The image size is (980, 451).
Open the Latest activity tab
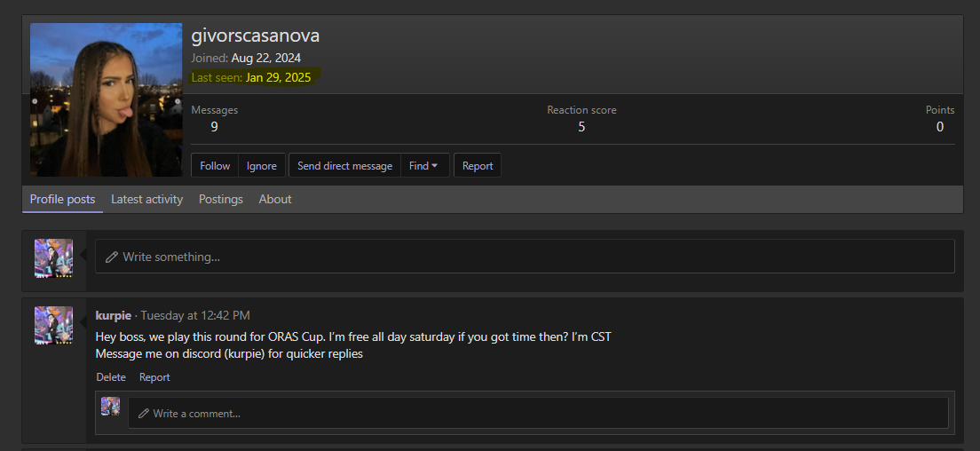coord(146,199)
